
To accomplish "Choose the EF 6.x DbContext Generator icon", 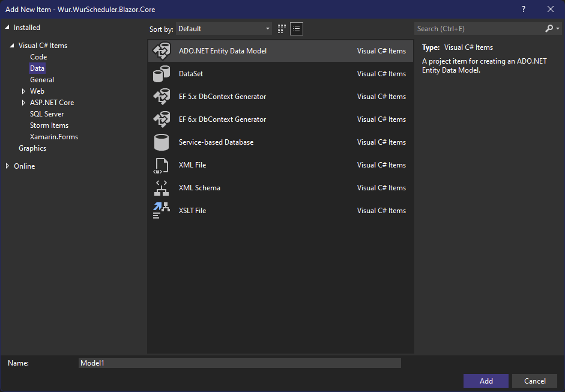I will [x=162, y=119].
